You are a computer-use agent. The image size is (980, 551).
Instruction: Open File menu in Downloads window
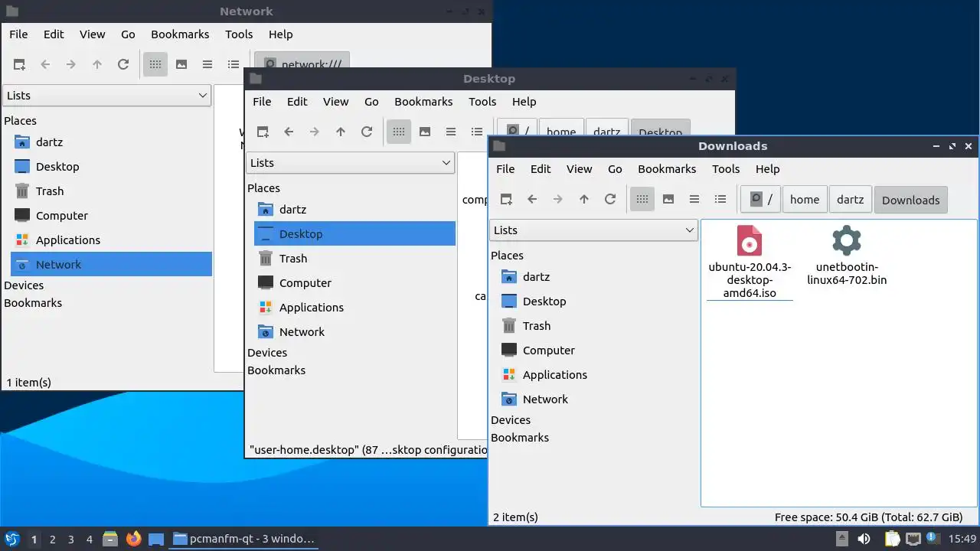pyautogui.click(x=505, y=169)
